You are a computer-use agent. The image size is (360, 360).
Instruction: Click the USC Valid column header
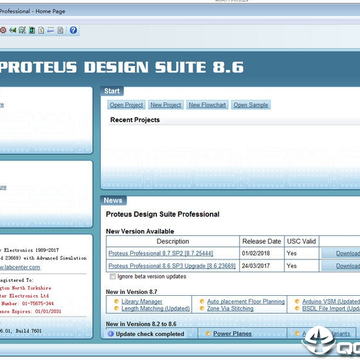tap(301, 241)
